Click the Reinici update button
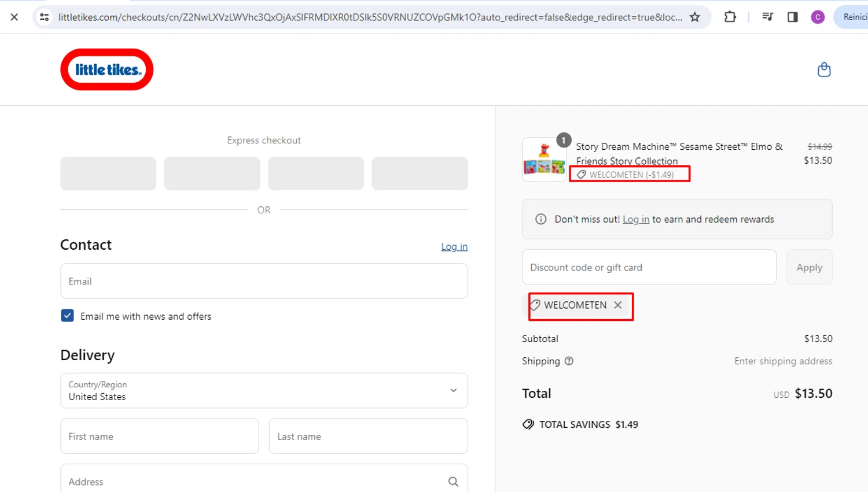 pyautogui.click(x=851, y=17)
